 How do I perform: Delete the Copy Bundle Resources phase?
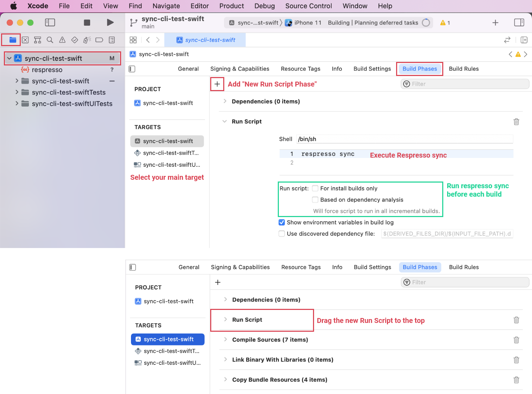516,380
